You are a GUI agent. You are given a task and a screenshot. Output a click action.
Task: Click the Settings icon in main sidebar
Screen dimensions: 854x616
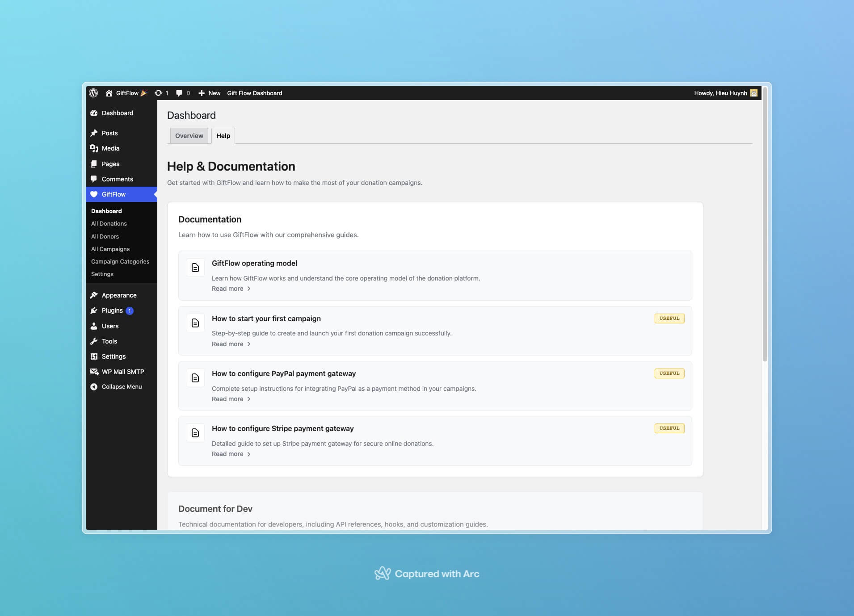click(x=94, y=356)
